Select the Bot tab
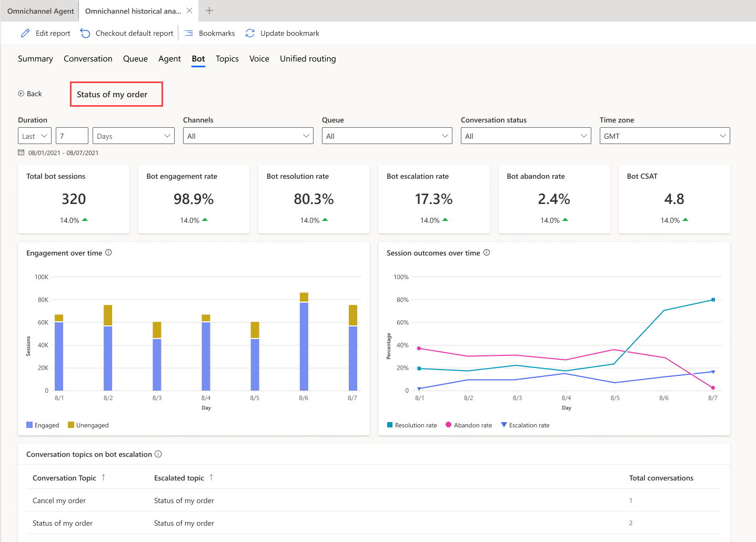Viewport: 756px width, 542px height. [198, 59]
